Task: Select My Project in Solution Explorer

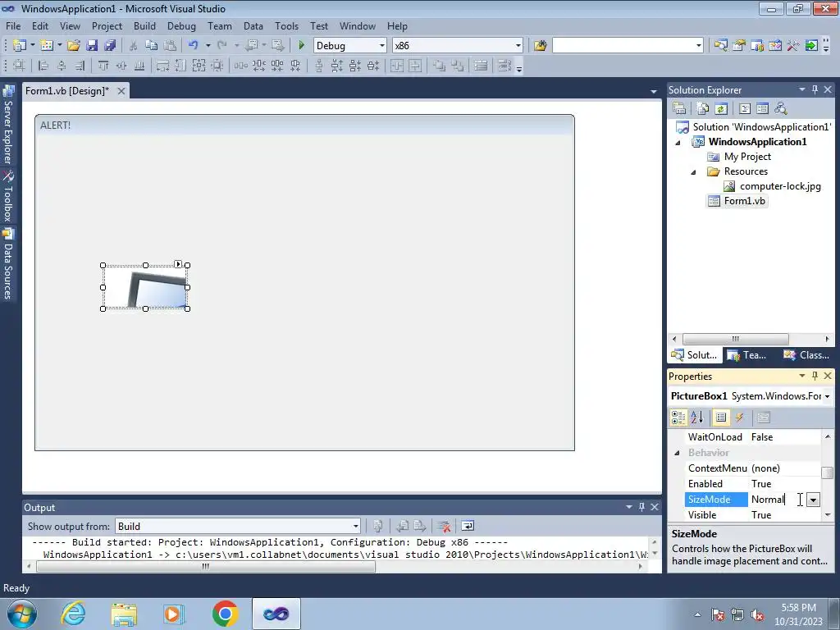Action: coord(747,157)
